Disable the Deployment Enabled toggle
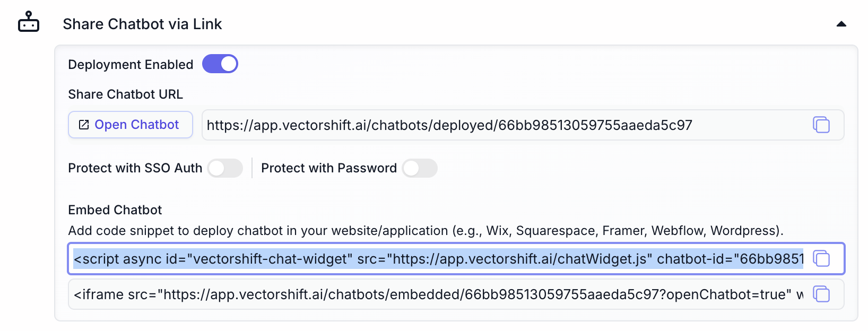Screen dimensions: 868x331 coord(220,64)
